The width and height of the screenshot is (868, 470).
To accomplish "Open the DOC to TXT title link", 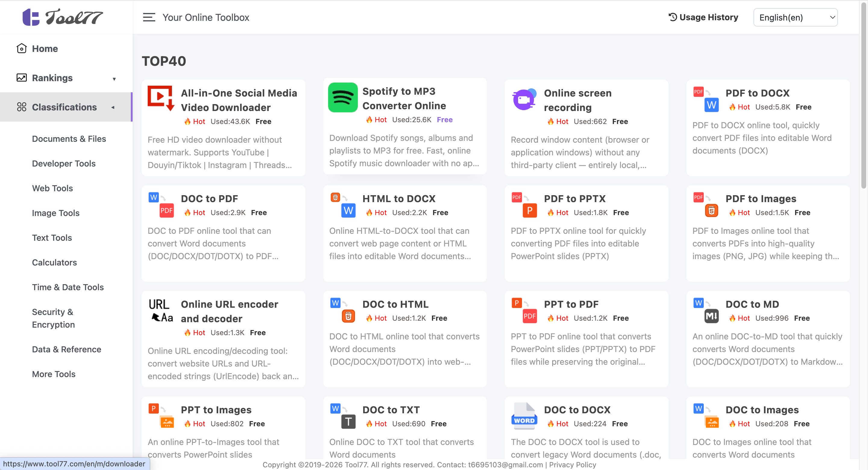I will coord(391,410).
